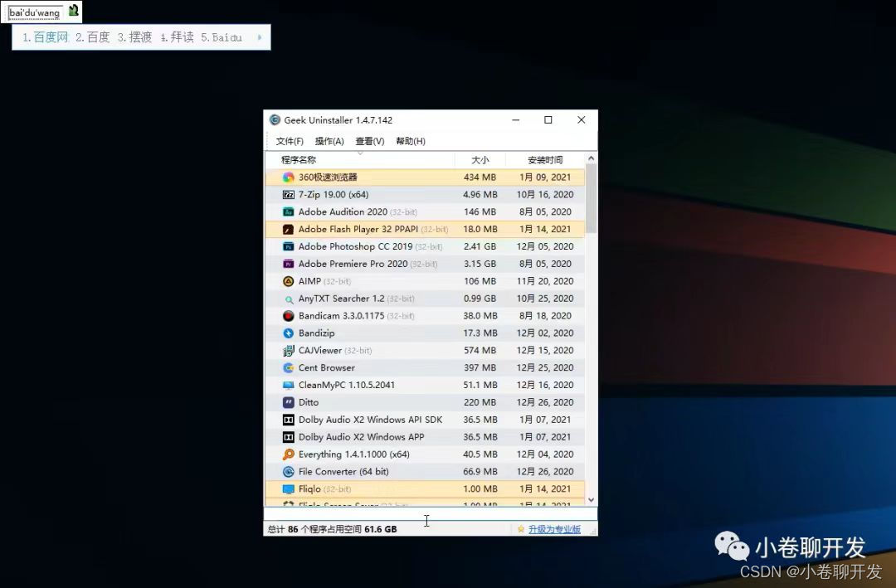Click the Bandicam red icon
896x588 pixels.
(289, 316)
